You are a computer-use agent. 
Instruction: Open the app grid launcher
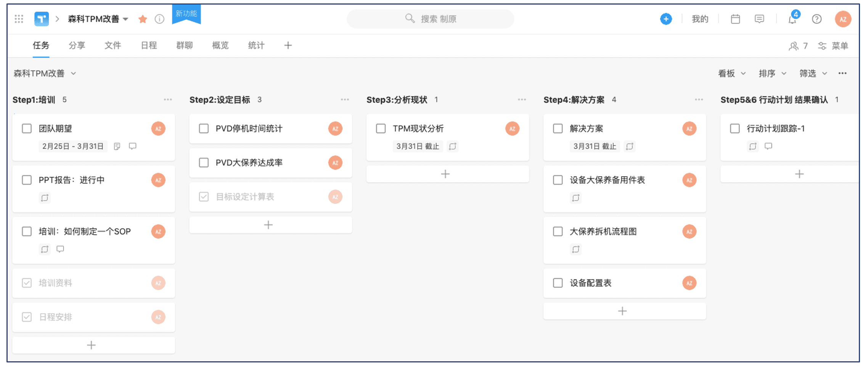tap(19, 19)
